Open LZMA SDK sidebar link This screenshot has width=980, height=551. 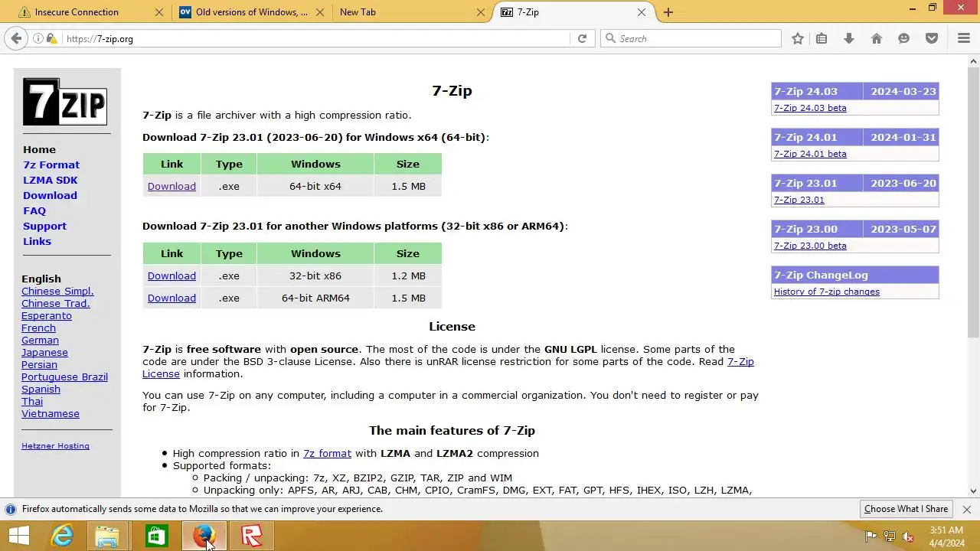click(x=51, y=180)
